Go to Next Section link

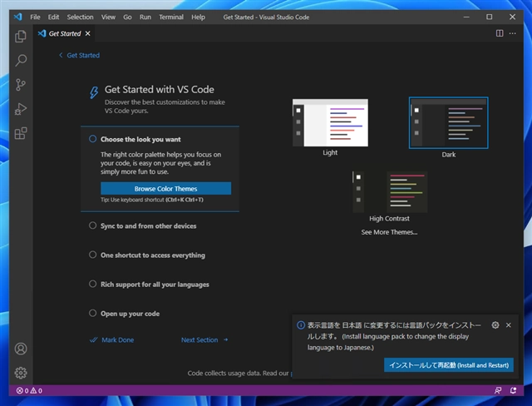204,339
